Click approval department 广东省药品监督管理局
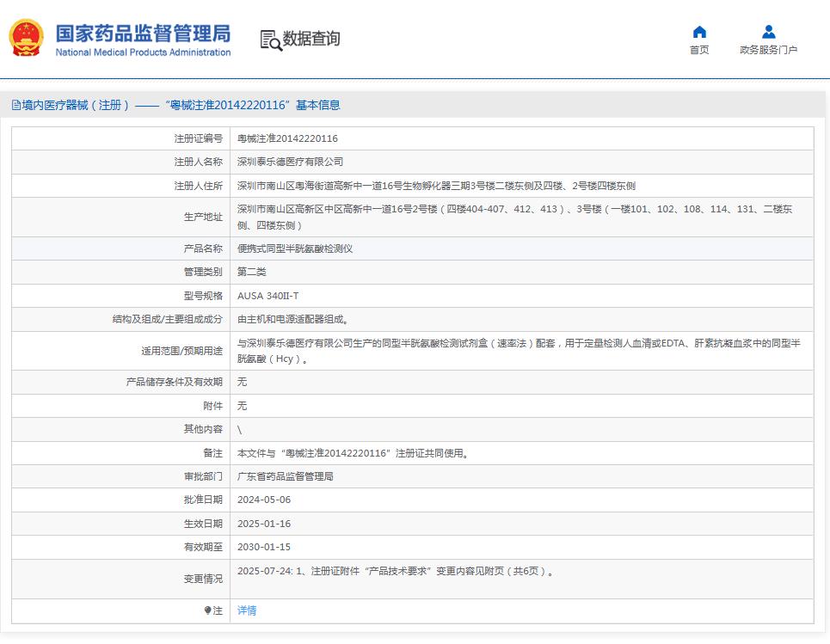This screenshot has height=644, width=830. tap(285, 476)
